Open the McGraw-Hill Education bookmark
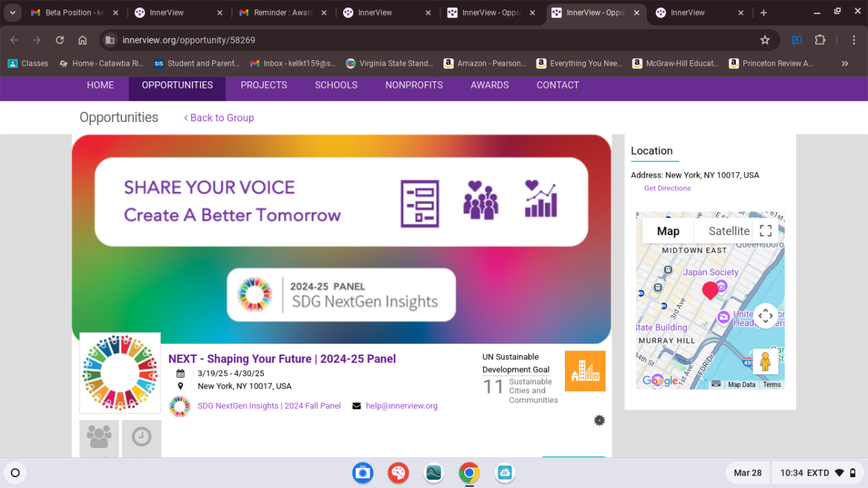868x488 pixels. (675, 64)
